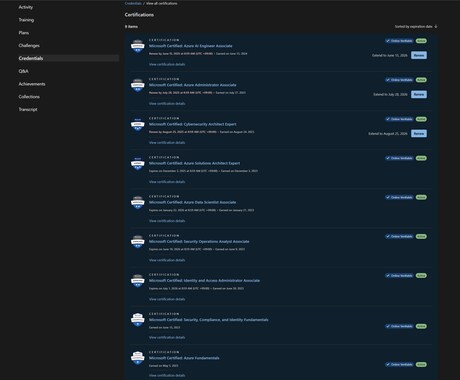
Task: View certification details for Azure Data Scientist Associate
Action: point(167,221)
